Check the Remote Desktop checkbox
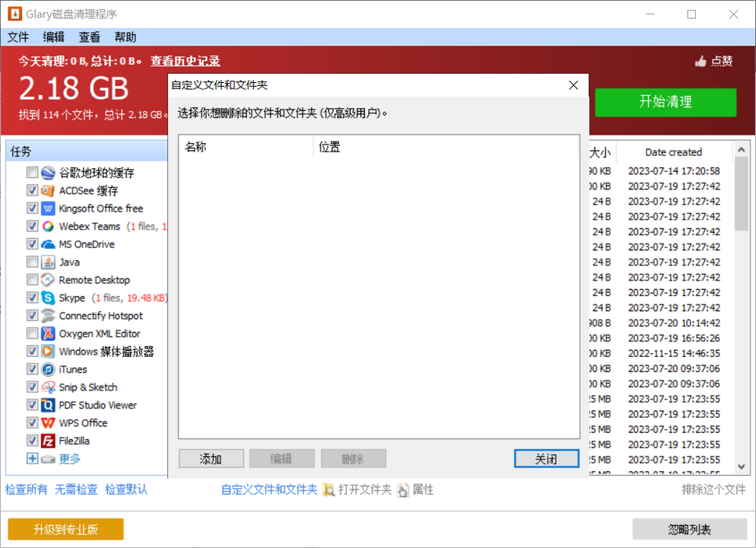The image size is (756, 548). 32,279
